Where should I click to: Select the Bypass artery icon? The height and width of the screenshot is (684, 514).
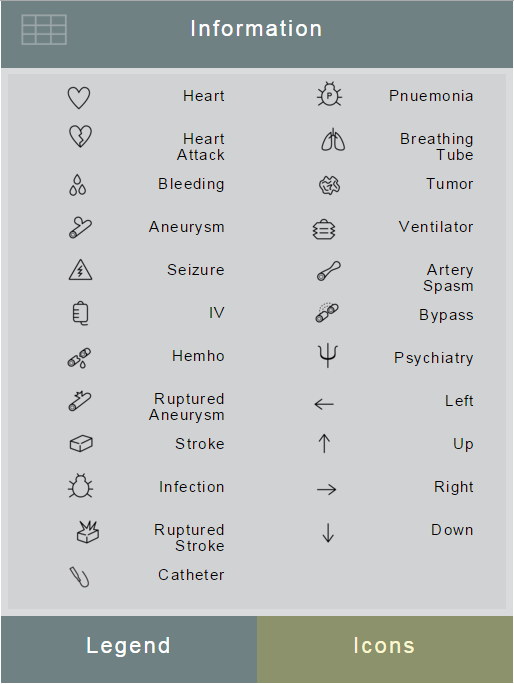click(x=327, y=313)
